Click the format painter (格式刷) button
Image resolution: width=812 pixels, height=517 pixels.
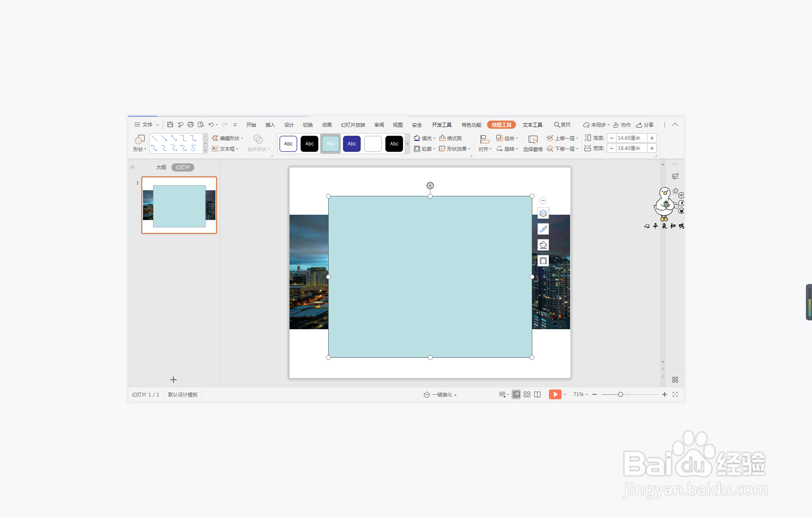click(450, 138)
